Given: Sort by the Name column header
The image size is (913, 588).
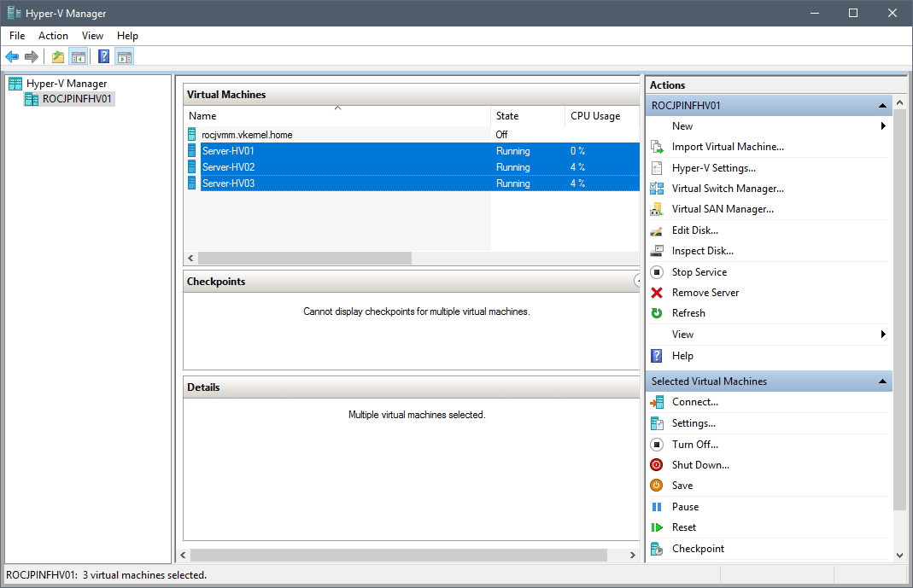Looking at the screenshot, I should click(337, 116).
